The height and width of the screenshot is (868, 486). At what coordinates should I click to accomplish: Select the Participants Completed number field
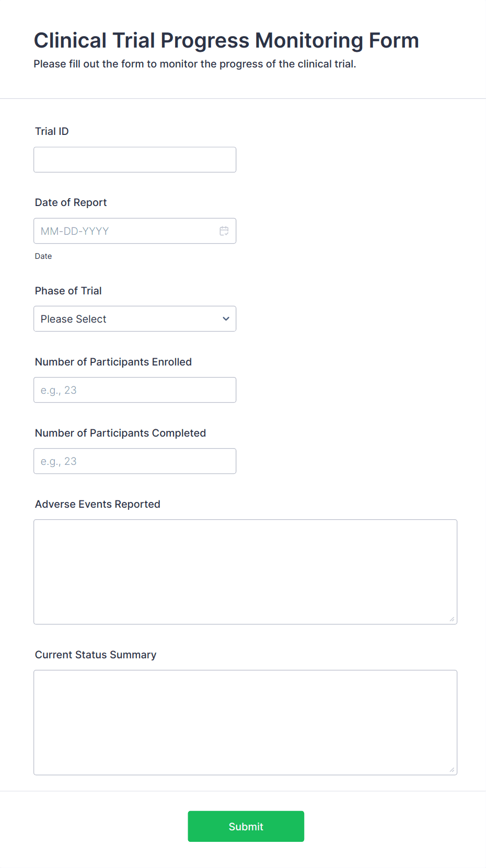[135, 461]
